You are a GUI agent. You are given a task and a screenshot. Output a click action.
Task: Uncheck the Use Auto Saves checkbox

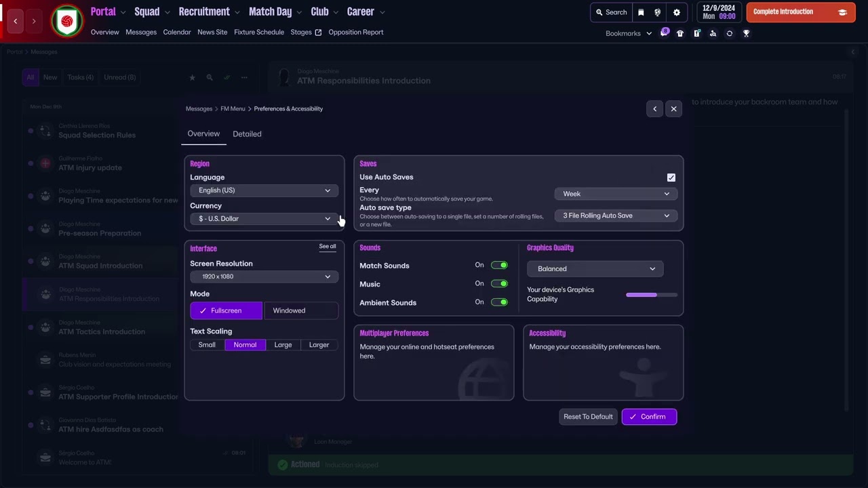click(x=671, y=178)
